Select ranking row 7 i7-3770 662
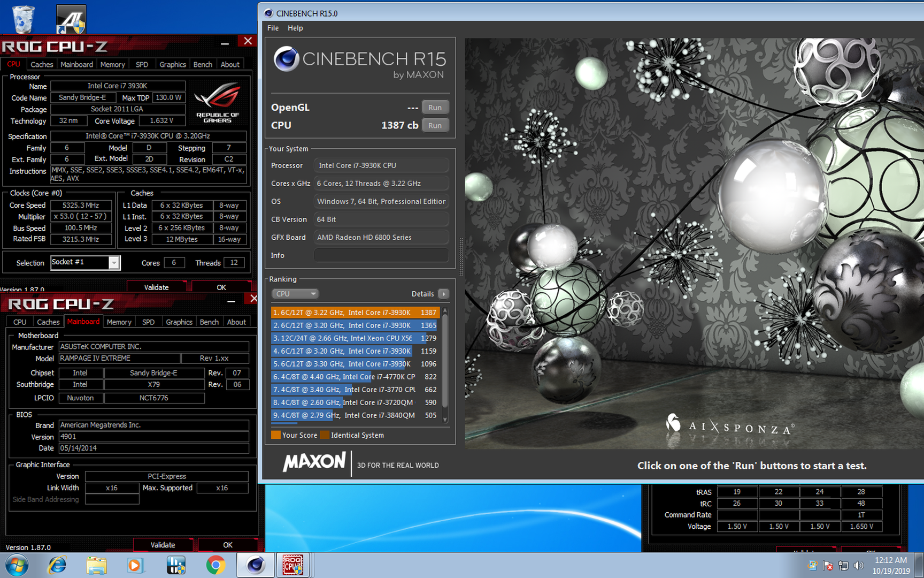The width and height of the screenshot is (924, 578). (355, 390)
